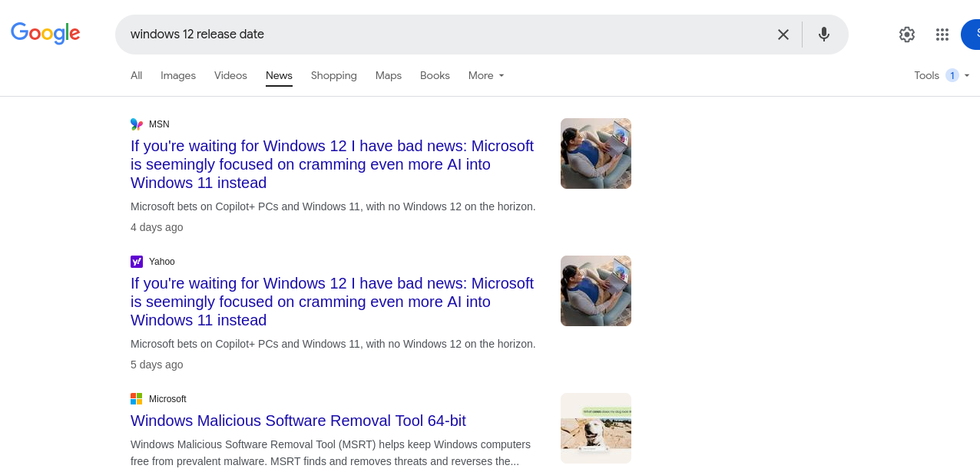Open the settings gear icon
Image resolution: width=980 pixels, height=472 pixels.
tap(907, 35)
